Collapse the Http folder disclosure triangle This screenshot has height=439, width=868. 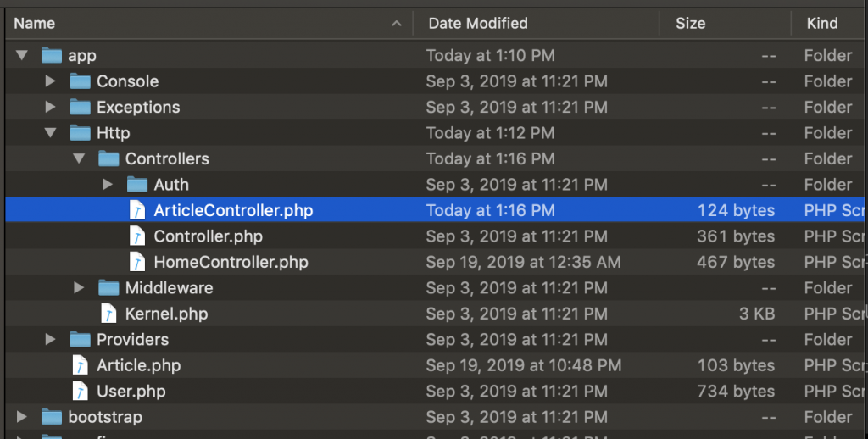[50, 133]
